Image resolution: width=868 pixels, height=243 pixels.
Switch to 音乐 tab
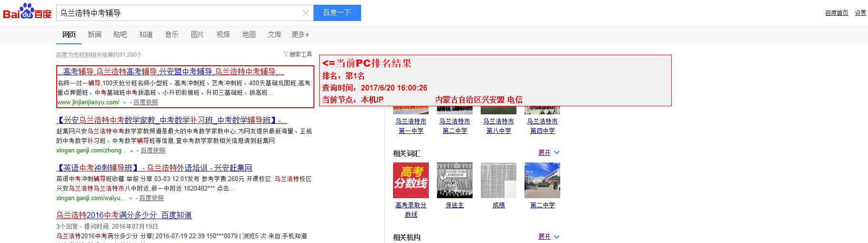[172, 34]
